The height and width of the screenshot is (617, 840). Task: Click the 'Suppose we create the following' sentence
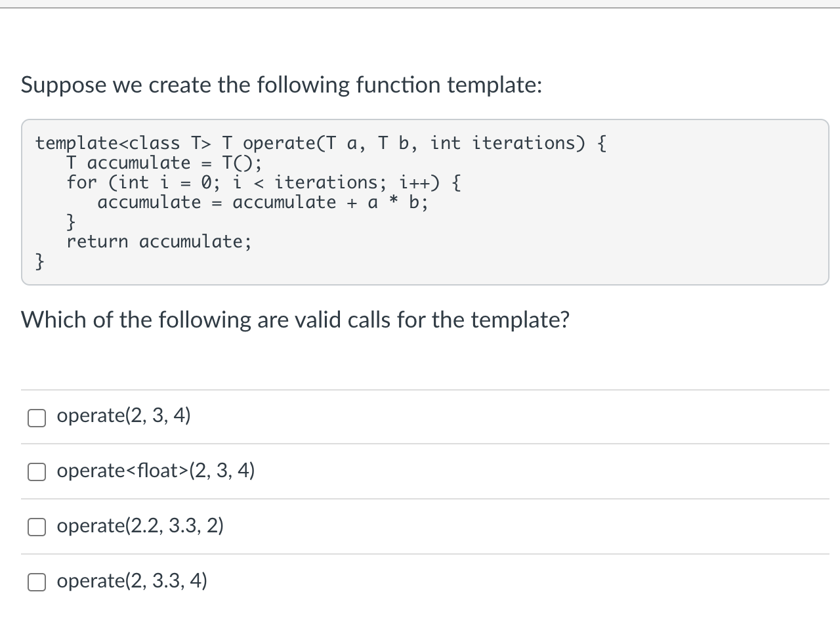(282, 85)
